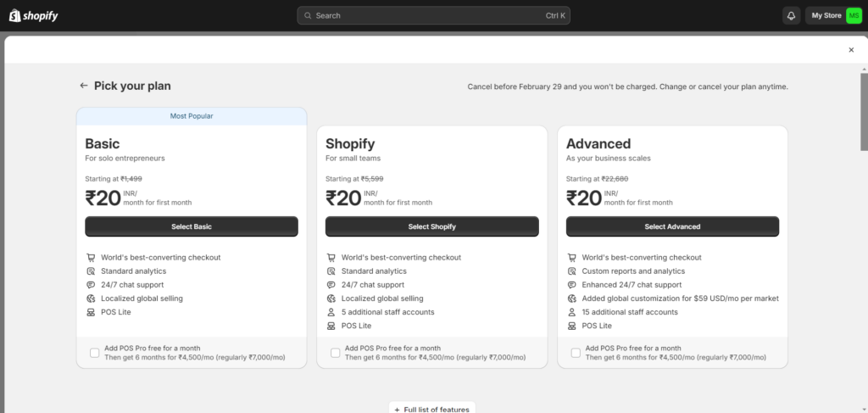
Task: Click the Shopify logo
Action: (x=33, y=15)
